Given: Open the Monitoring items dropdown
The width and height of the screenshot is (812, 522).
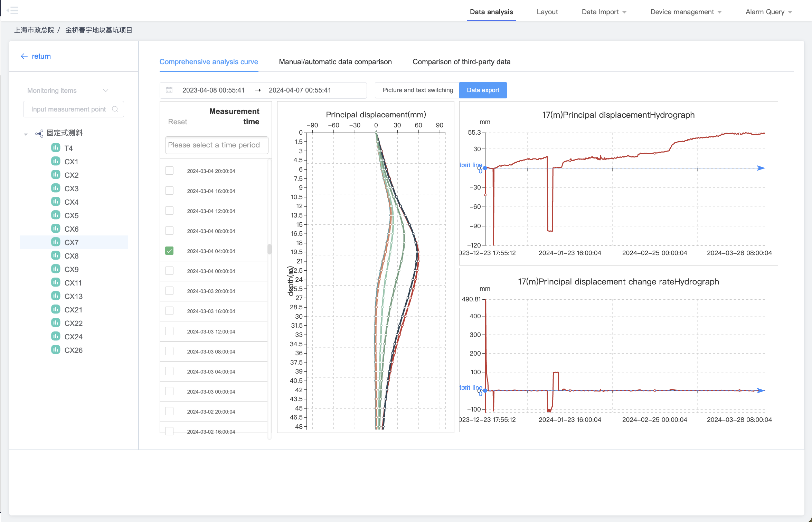Looking at the screenshot, I should [68, 90].
